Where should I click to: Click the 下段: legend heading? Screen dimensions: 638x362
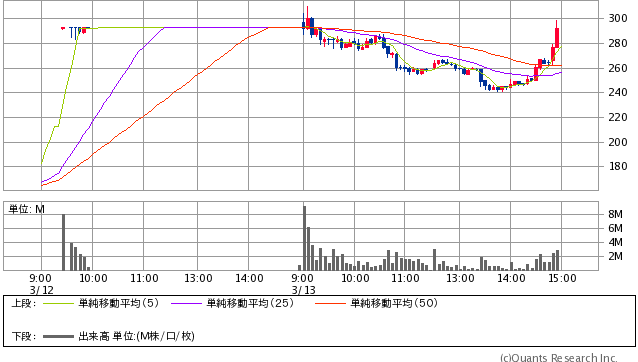coord(24,336)
